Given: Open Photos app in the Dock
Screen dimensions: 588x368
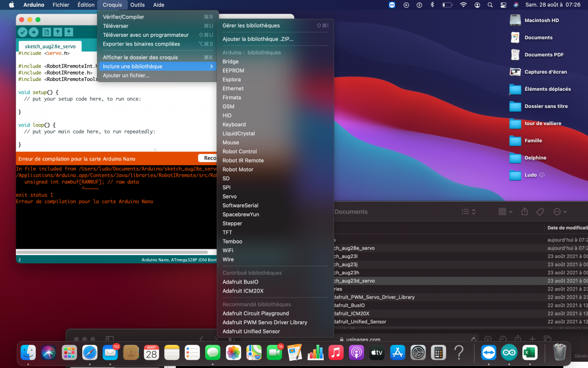Looking at the screenshot, I should pos(233,352).
